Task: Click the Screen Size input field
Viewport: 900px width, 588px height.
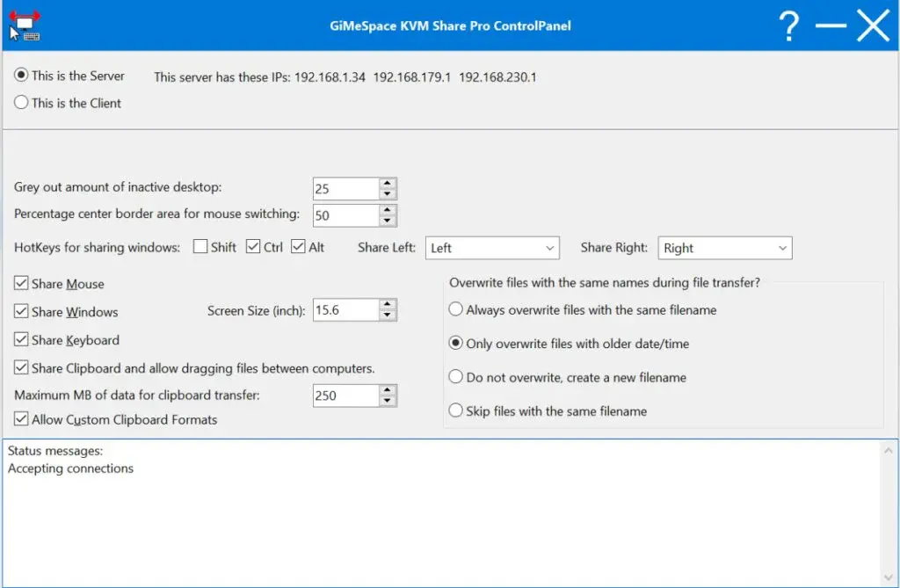Action: [345, 310]
